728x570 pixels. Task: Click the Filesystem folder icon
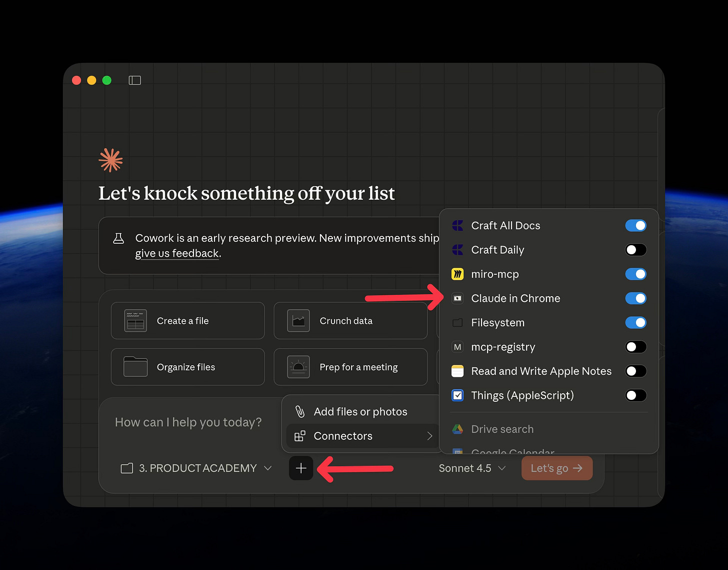(x=457, y=323)
